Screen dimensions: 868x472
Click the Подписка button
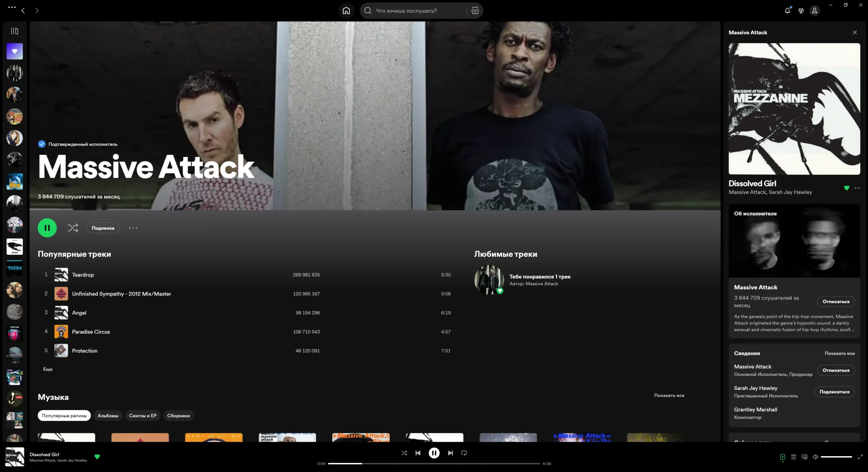click(x=103, y=228)
